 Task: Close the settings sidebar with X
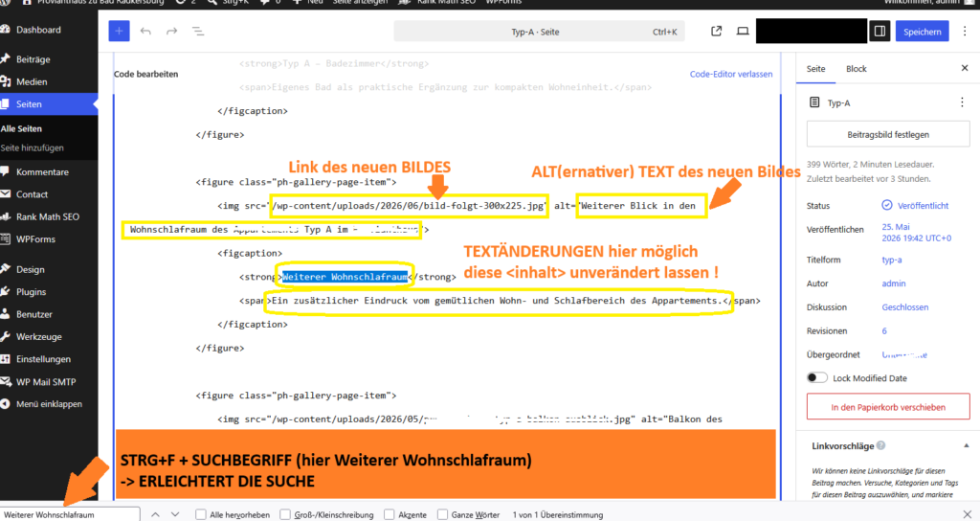point(965,68)
